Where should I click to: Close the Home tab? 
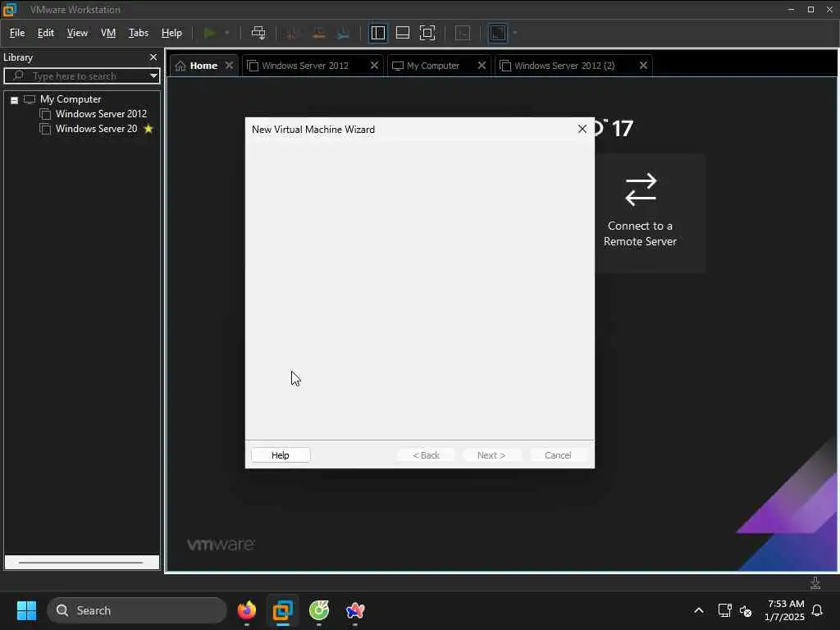[x=230, y=66]
